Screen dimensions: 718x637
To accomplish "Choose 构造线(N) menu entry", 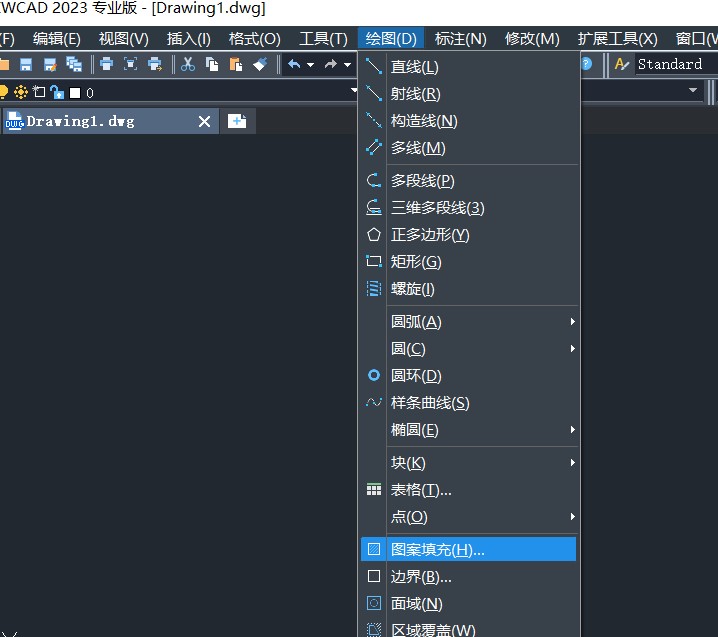I will click(468, 120).
